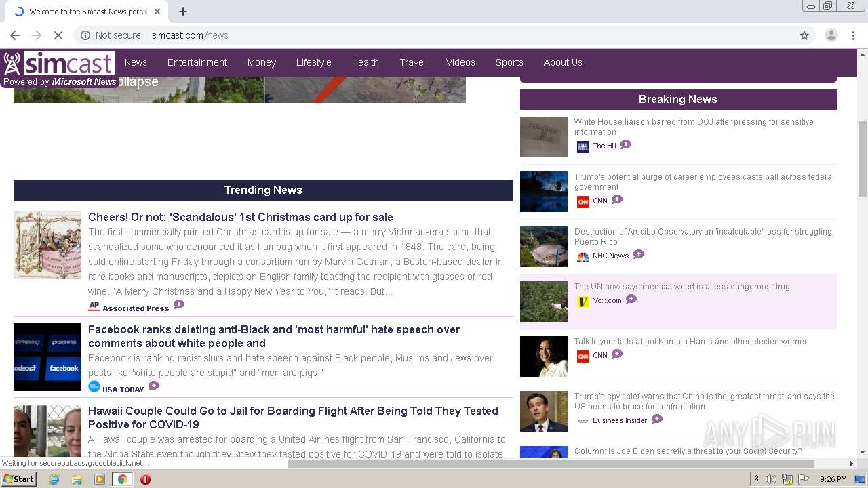Open Hawaii Couple COVID-19 flight headline
868x488 pixels.
293,418
